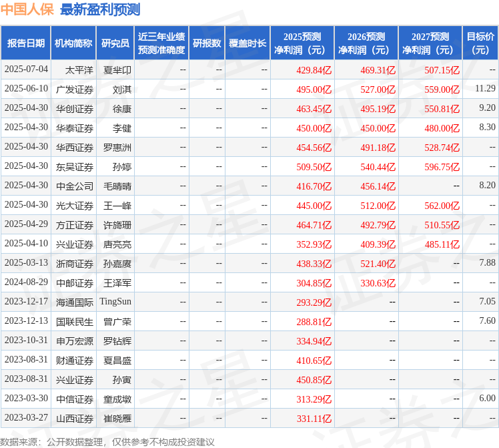
Task: Select the 288.81亿 profit value
Action: 314,322
